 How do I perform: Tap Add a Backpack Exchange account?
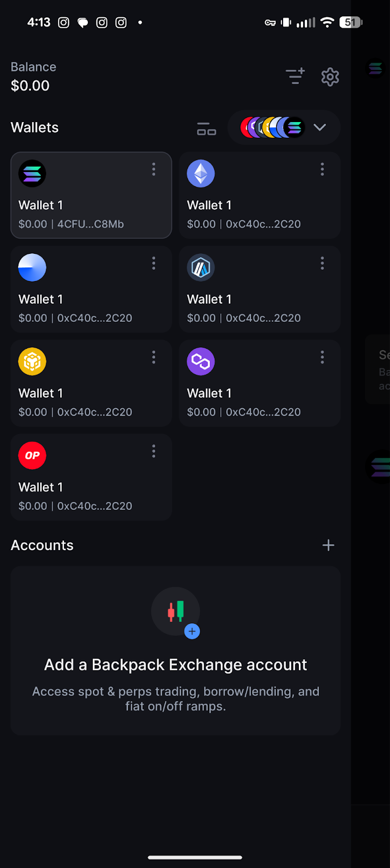(175, 665)
